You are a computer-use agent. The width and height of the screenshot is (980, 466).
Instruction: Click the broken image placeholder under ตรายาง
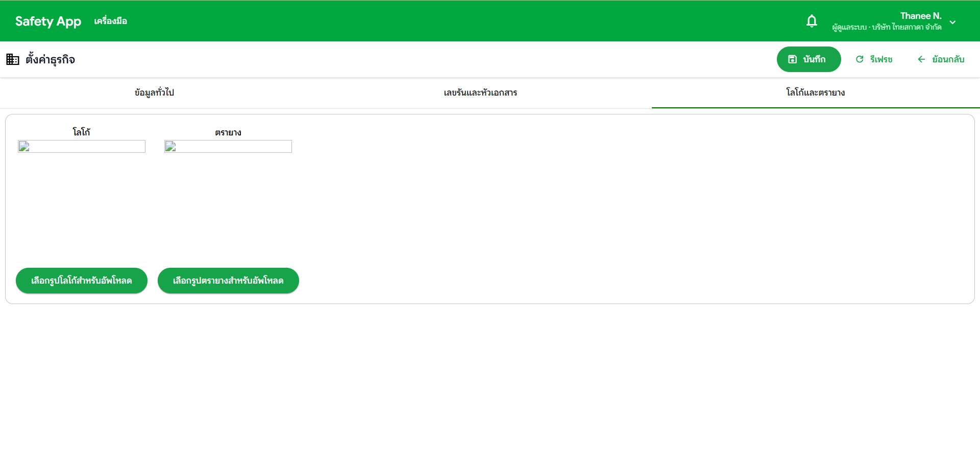coord(170,147)
